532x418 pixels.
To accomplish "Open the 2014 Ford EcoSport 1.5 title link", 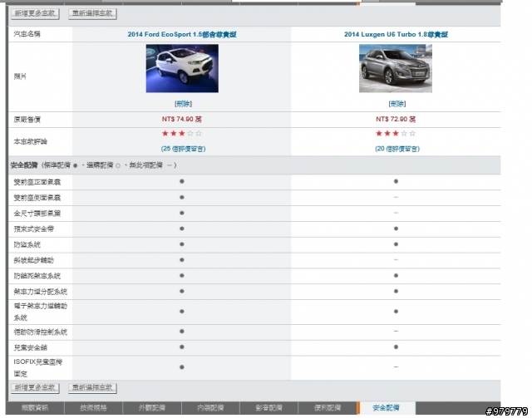I will [182, 34].
